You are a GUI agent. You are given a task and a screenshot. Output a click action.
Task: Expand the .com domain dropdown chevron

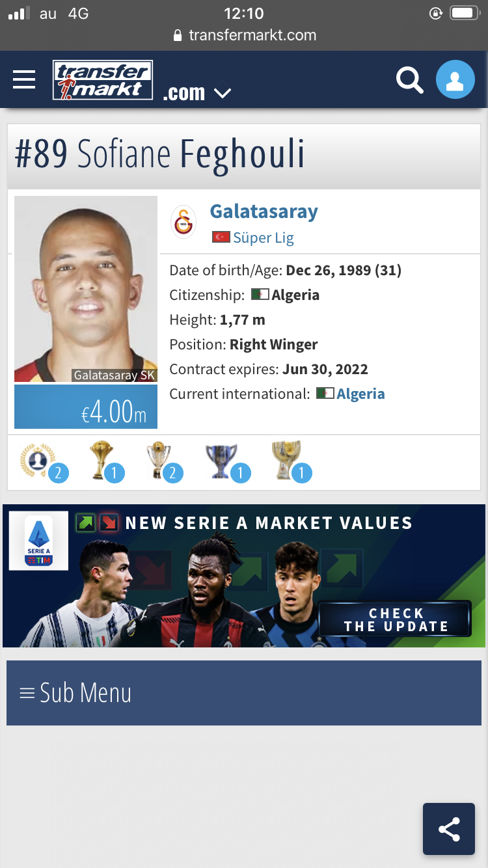223,93
